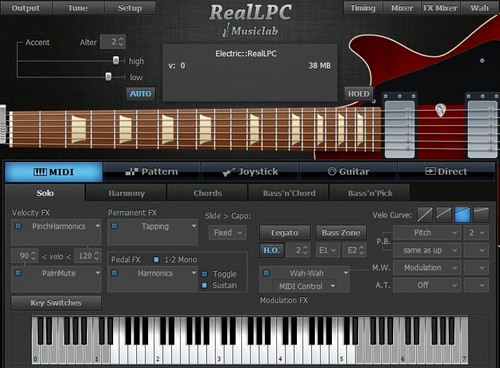Toggle the Sustain pedal option
This screenshot has width=500, height=368.
click(x=205, y=285)
